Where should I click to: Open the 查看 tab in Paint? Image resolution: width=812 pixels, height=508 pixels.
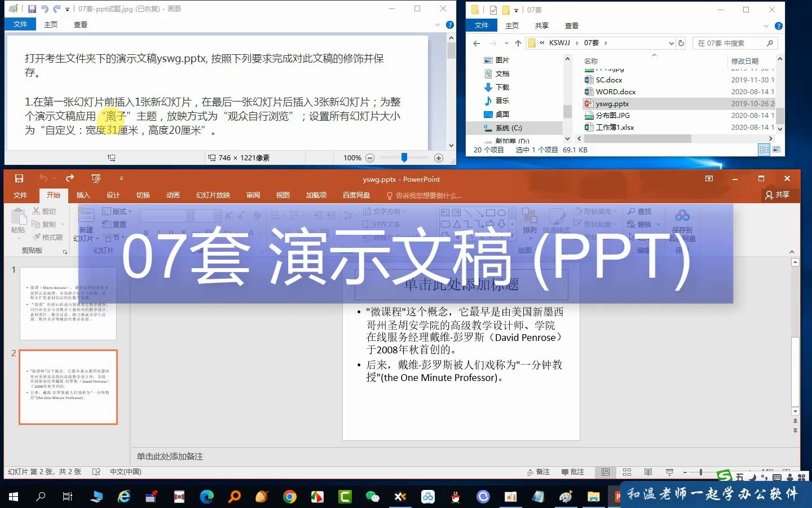click(80, 24)
